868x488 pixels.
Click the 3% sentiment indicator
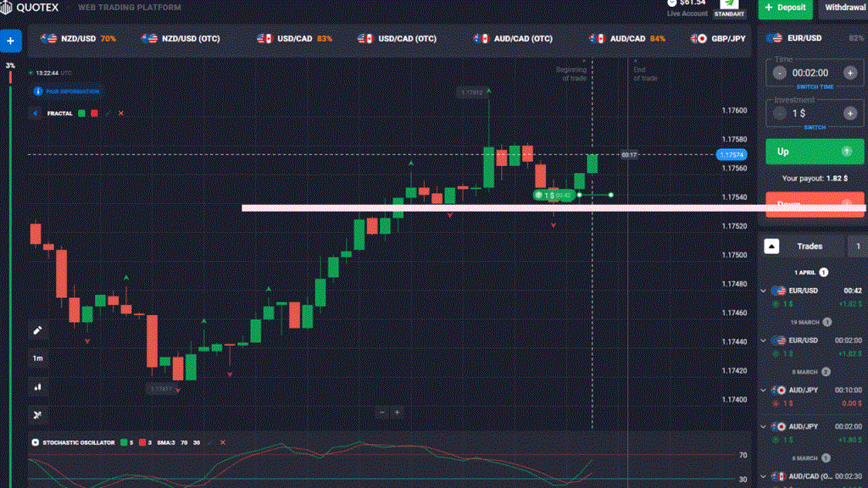tap(10, 66)
